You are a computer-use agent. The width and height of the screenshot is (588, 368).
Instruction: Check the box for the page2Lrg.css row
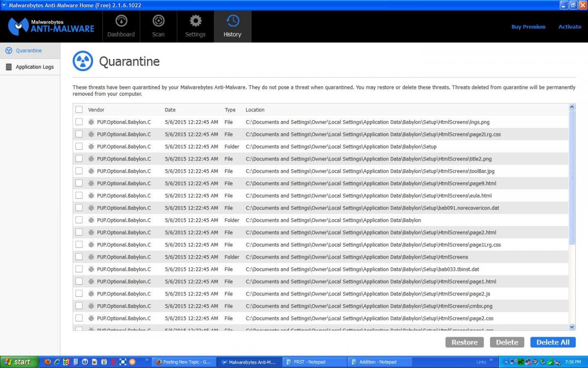pos(79,134)
